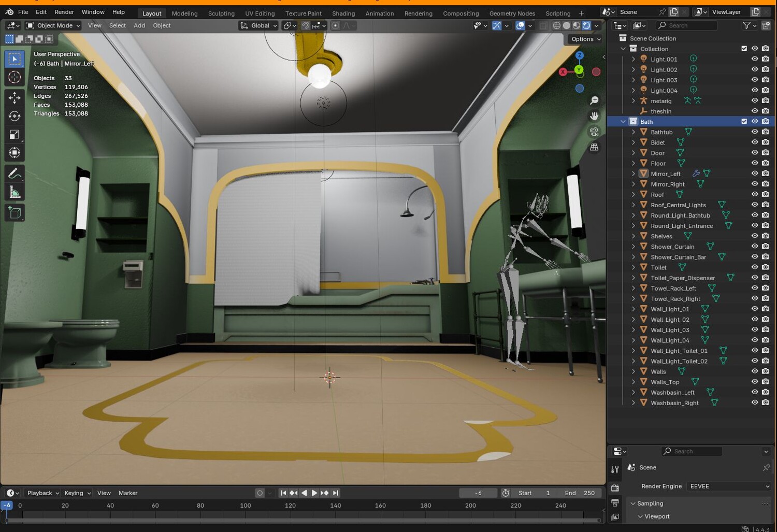Activate the Rotate tool
777x532 pixels.
click(15, 116)
